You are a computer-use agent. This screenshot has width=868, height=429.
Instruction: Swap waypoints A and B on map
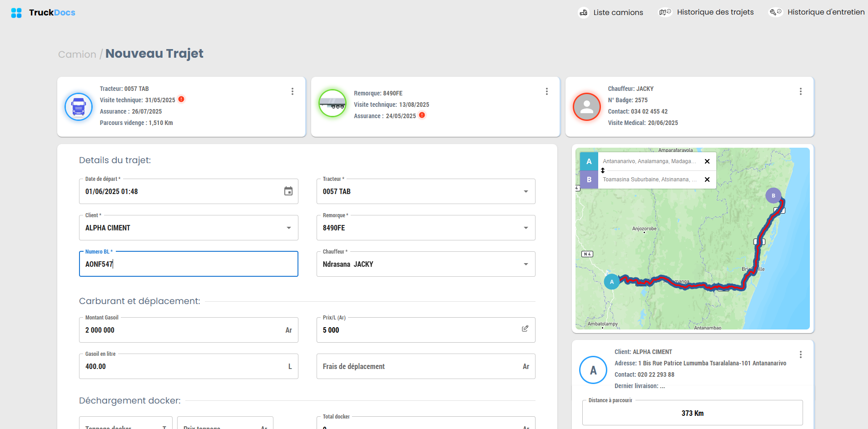(603, 170)
